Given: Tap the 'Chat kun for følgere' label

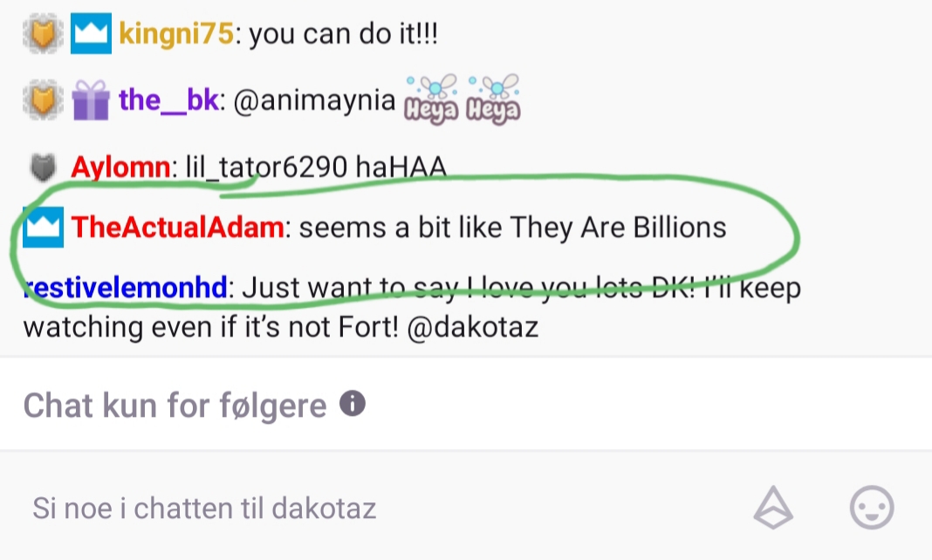Looking at the screenshot, I should coord(175,406).
